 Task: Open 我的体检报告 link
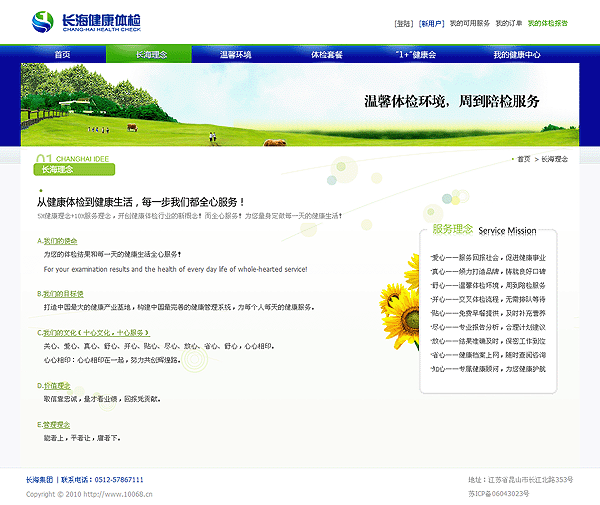[548, 23]
